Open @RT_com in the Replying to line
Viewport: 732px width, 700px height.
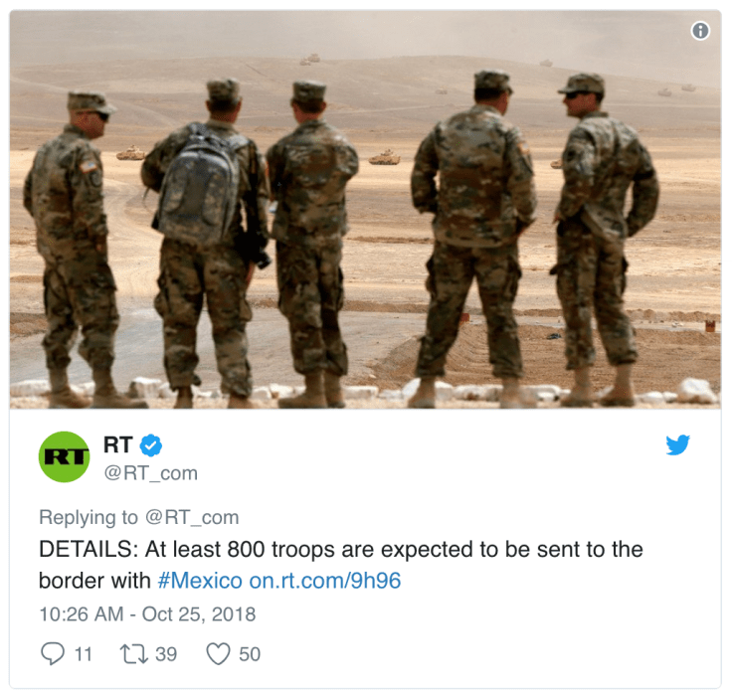click(192, 517)
